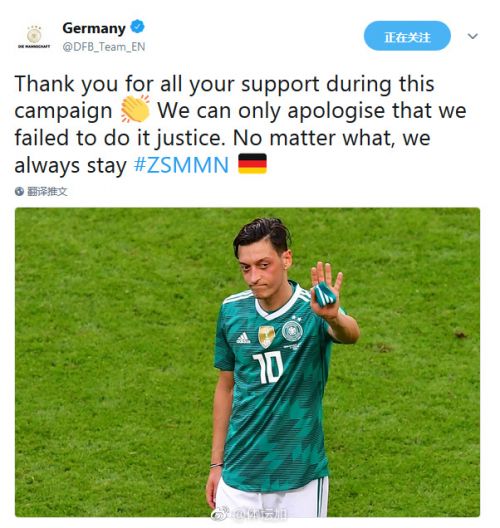Open the #ZSMMN hashtag
500x528 pixels.
coord(181,165)
